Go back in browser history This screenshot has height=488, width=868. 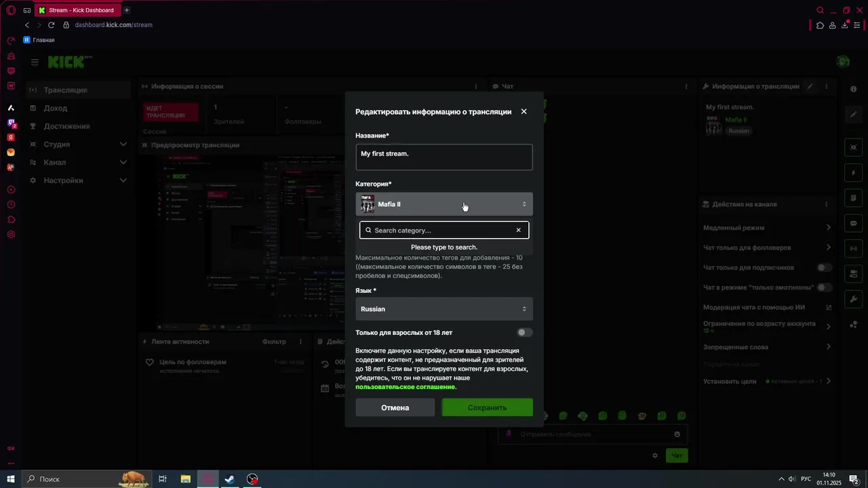coord(27,25)
